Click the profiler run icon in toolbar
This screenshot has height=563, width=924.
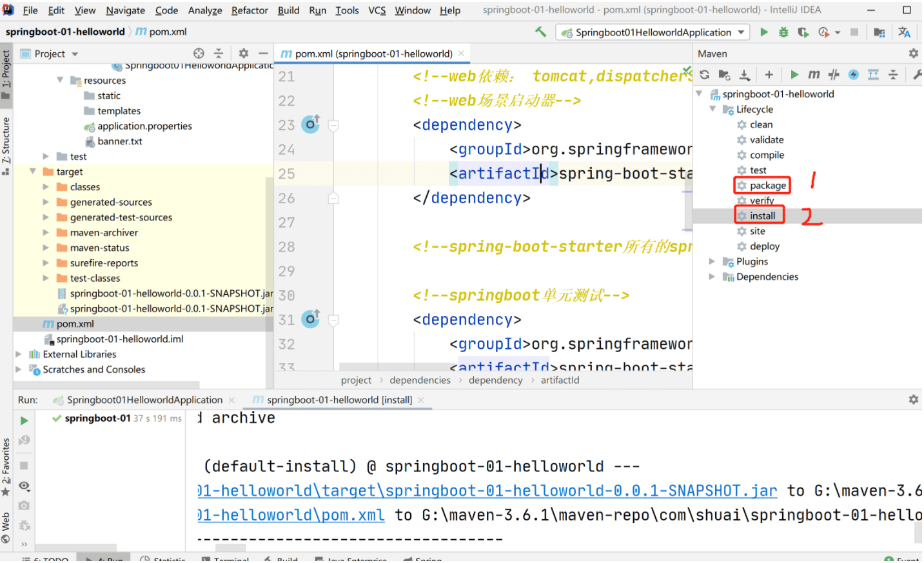point(824,32)
